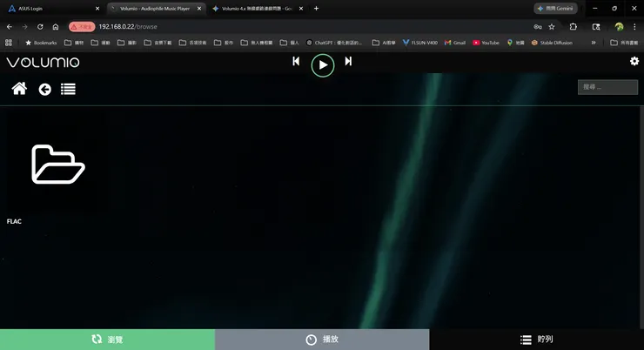The image size is (644, 350).
Task: Click the Volumio logo
Action: [44, 62]
